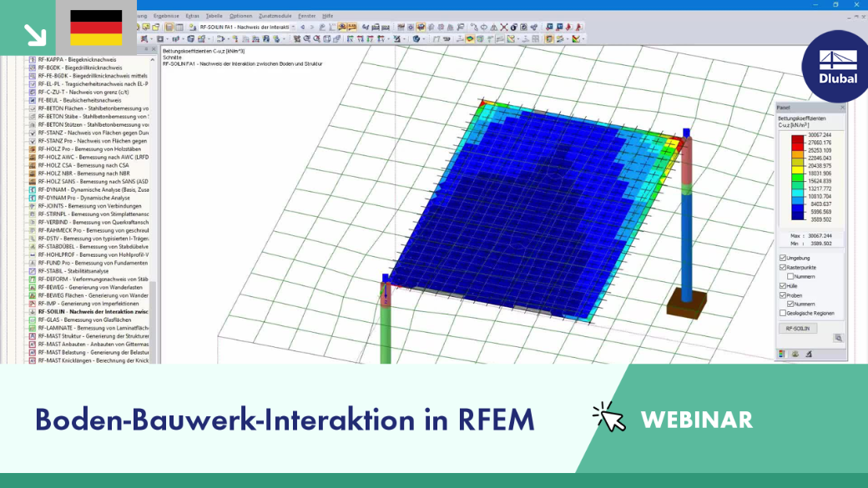The width and height of the screenshot is (868, 488).
Task: Click the previous case arrow beside RF-SOILIN combo
Action: tap(303, 27)
